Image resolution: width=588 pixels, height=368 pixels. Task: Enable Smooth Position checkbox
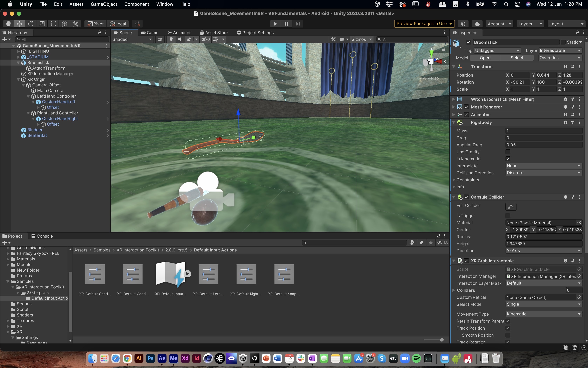coord(508,335)
